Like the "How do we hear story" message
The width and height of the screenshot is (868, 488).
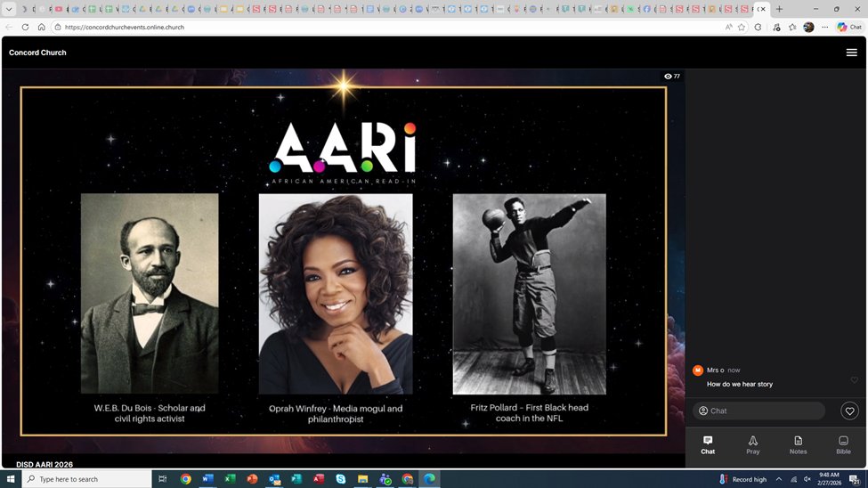854,380
